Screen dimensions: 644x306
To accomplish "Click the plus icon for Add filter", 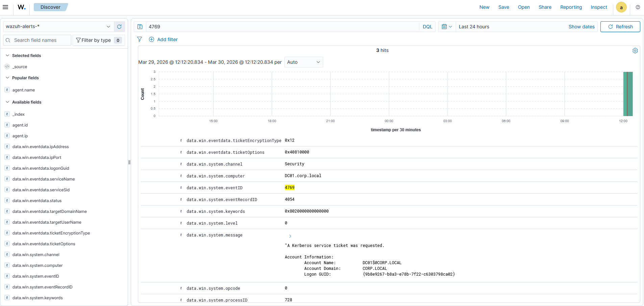I will 152,39.
